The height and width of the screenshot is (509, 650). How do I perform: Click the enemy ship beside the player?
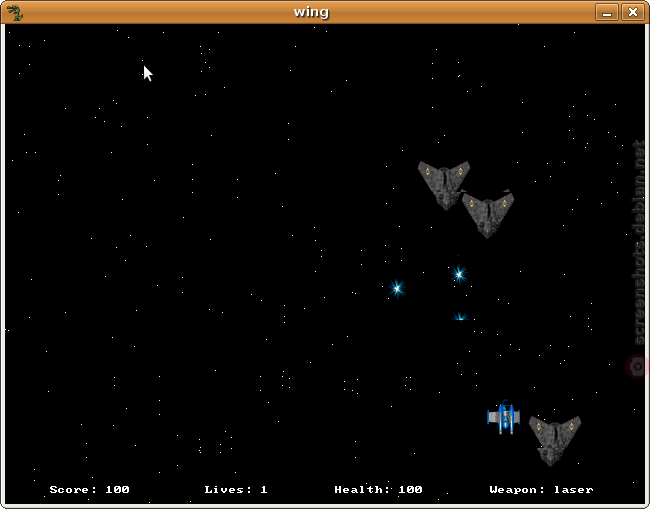555,441
